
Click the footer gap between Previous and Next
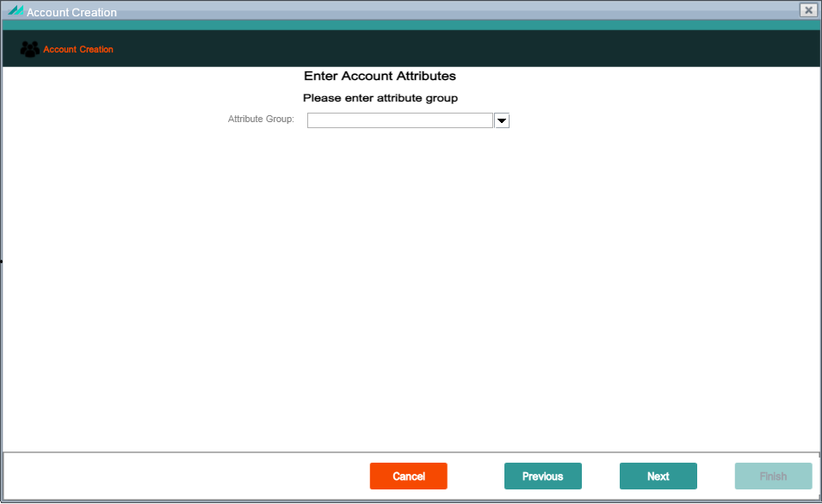click(x=601, y=476)
